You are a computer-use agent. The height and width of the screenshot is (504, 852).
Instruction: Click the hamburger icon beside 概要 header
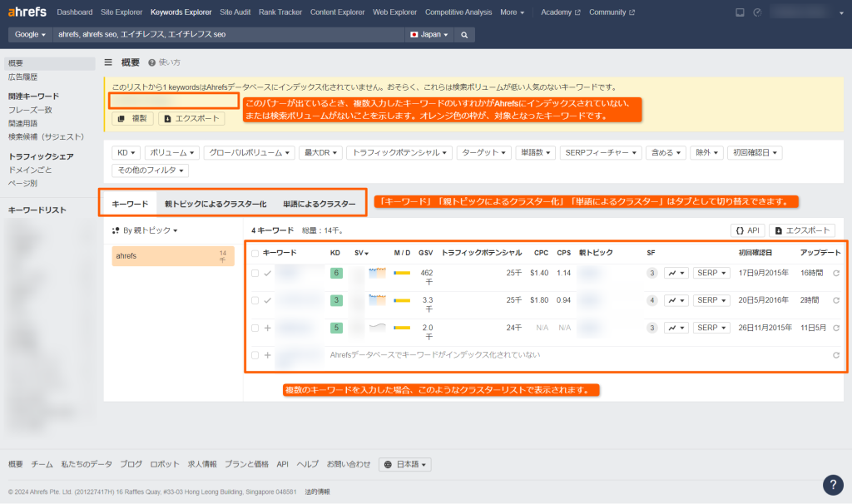coord(107,62)
